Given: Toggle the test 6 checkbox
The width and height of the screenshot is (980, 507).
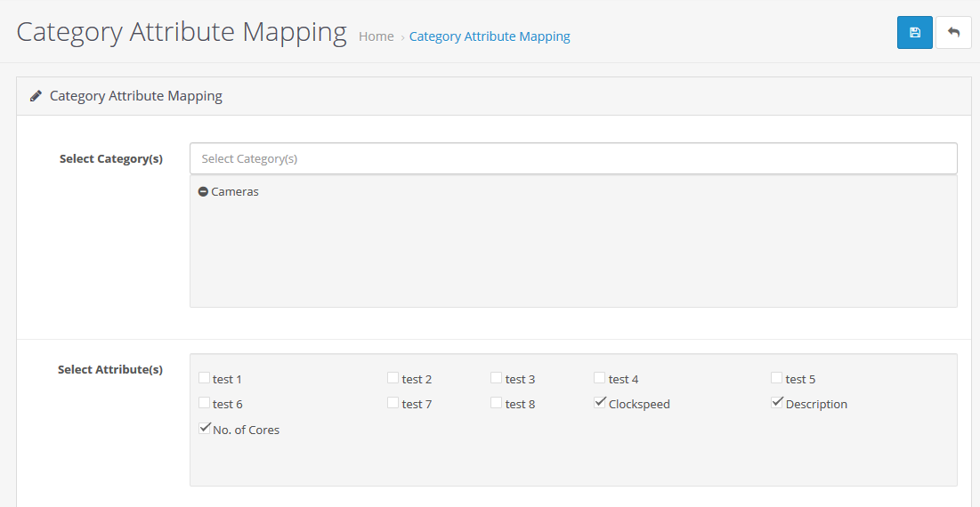Looking at the screenshot, I should 205,403.
